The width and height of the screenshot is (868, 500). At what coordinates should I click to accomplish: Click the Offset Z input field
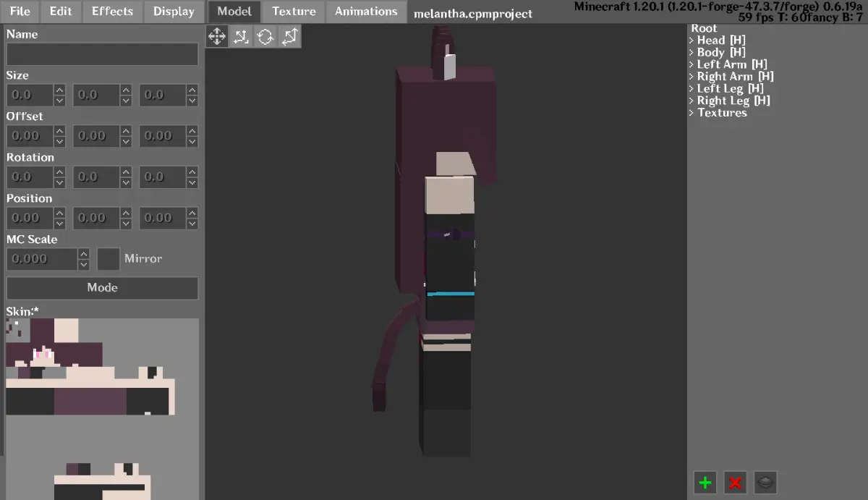click(163, 136)
